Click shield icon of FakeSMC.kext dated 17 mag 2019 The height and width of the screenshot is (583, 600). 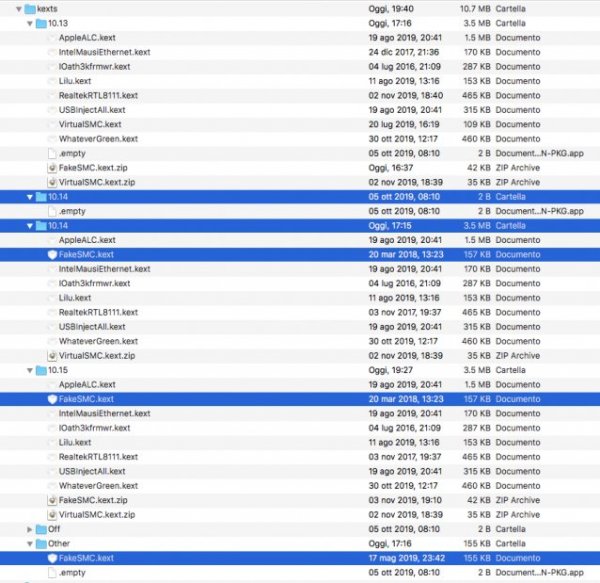coord(52,559)
